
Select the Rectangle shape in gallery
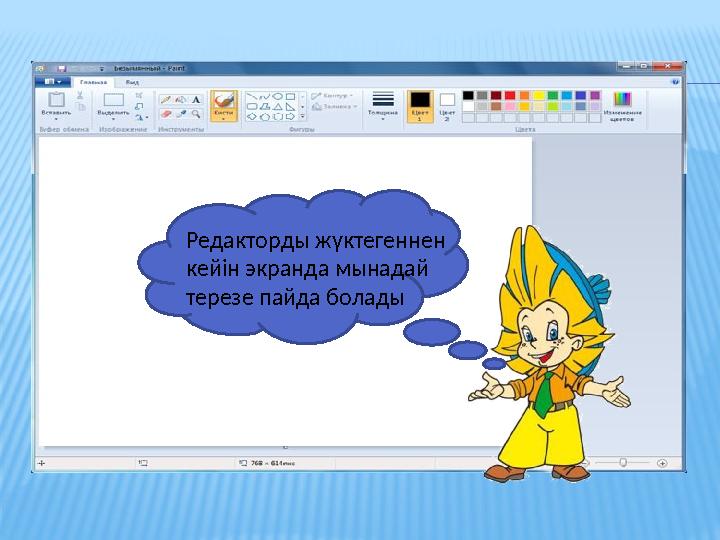tap(290, 96)
